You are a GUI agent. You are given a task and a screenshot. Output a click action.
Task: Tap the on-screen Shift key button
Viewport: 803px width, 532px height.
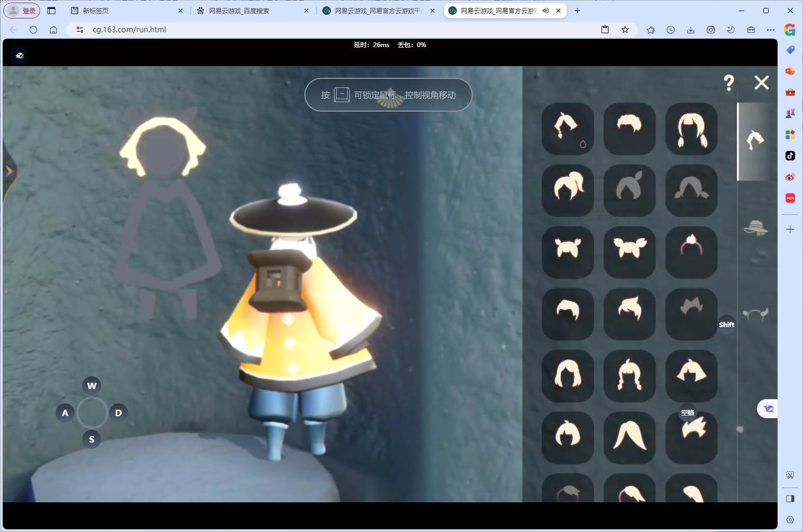[727, 324]
